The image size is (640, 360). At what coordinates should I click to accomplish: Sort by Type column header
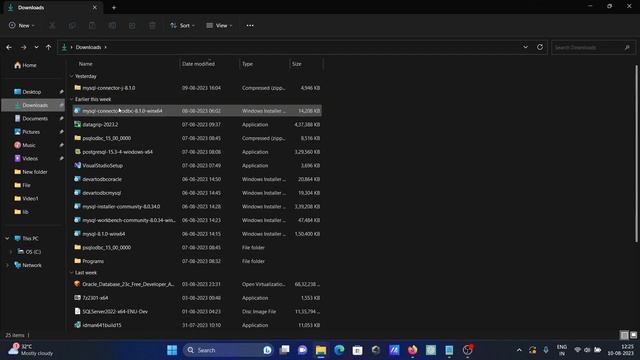264,64
